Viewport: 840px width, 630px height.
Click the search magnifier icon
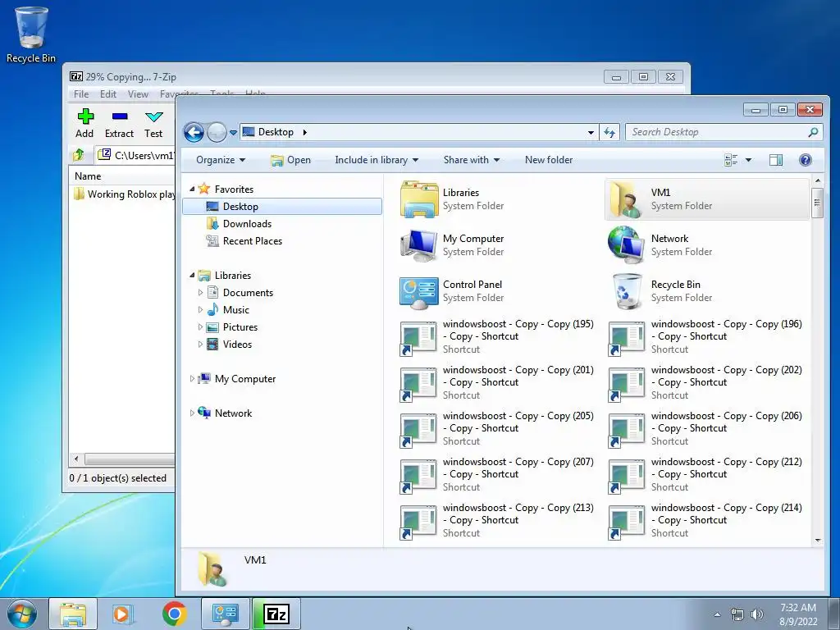[813, 132]
